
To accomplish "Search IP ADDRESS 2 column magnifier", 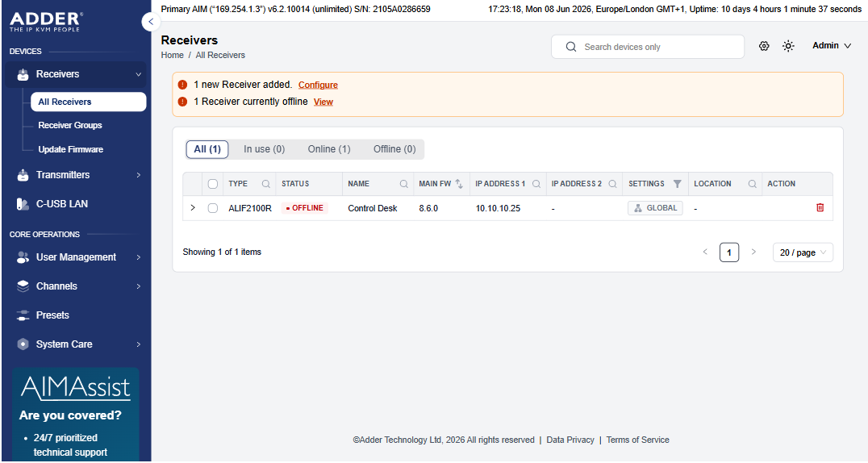I will 613,184.
